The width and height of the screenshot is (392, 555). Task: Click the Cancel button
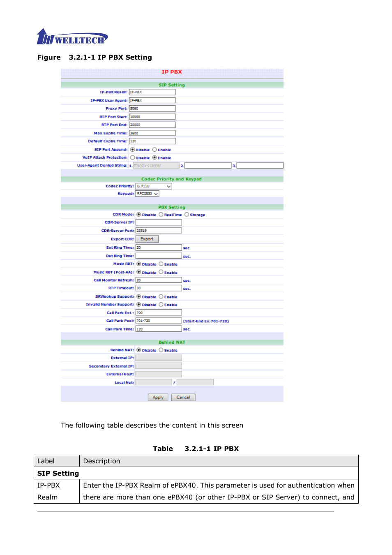[x=183, y=397]
